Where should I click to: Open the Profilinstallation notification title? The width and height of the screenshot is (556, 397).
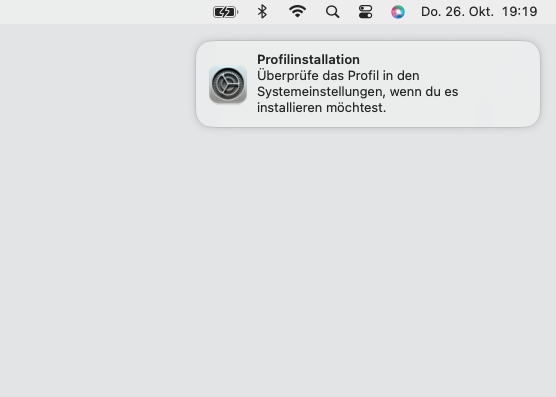(x=308, y=60)
